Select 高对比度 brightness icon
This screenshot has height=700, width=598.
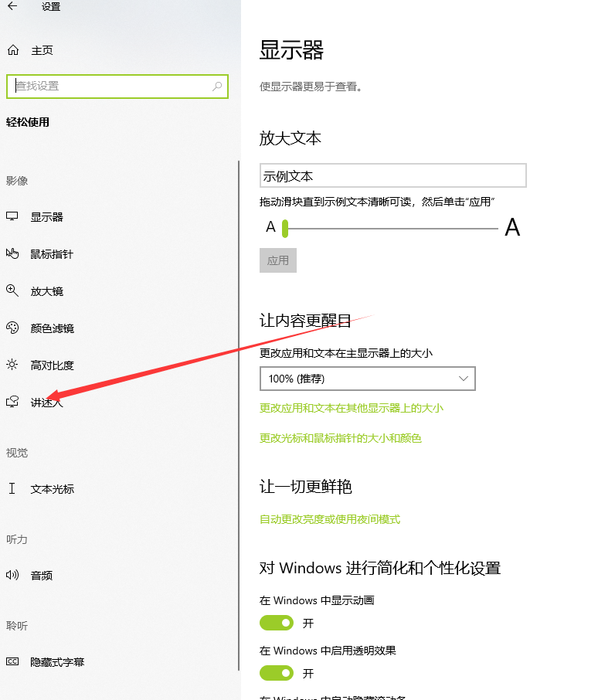click(x=12, y=365)
